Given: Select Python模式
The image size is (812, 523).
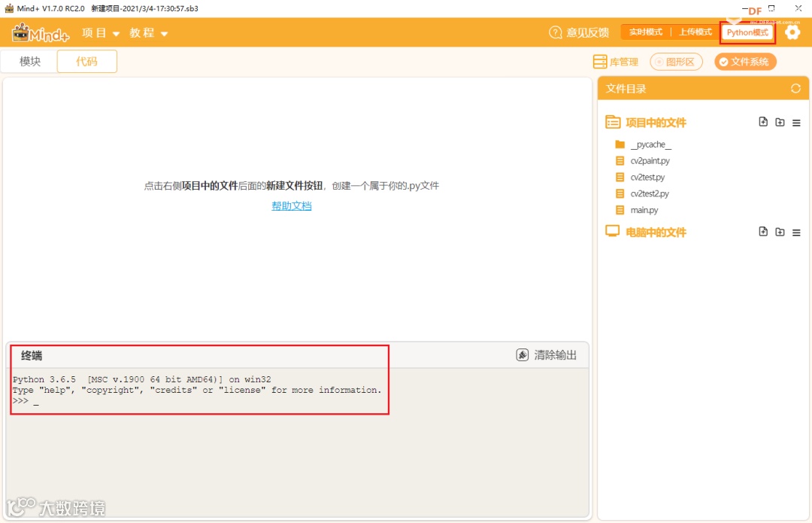Looking at the screenshot, I should click(747, 32).
